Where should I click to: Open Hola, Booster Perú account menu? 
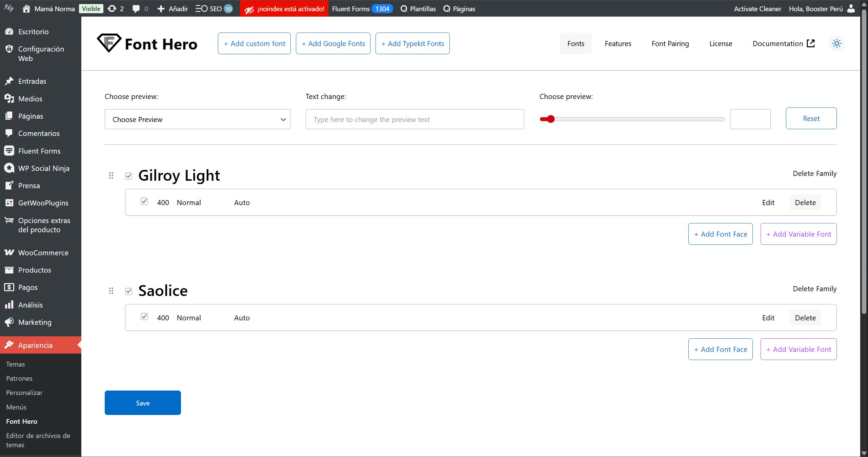coord(822,8)
